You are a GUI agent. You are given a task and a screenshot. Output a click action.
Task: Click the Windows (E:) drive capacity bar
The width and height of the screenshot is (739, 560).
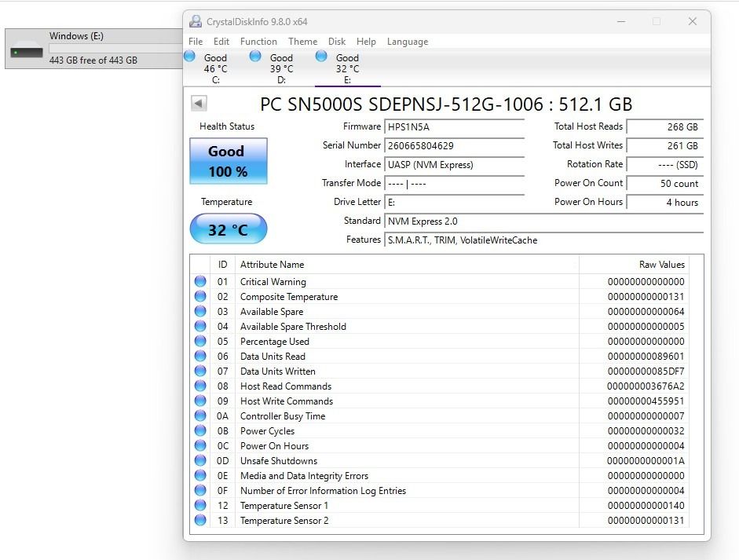115,48
